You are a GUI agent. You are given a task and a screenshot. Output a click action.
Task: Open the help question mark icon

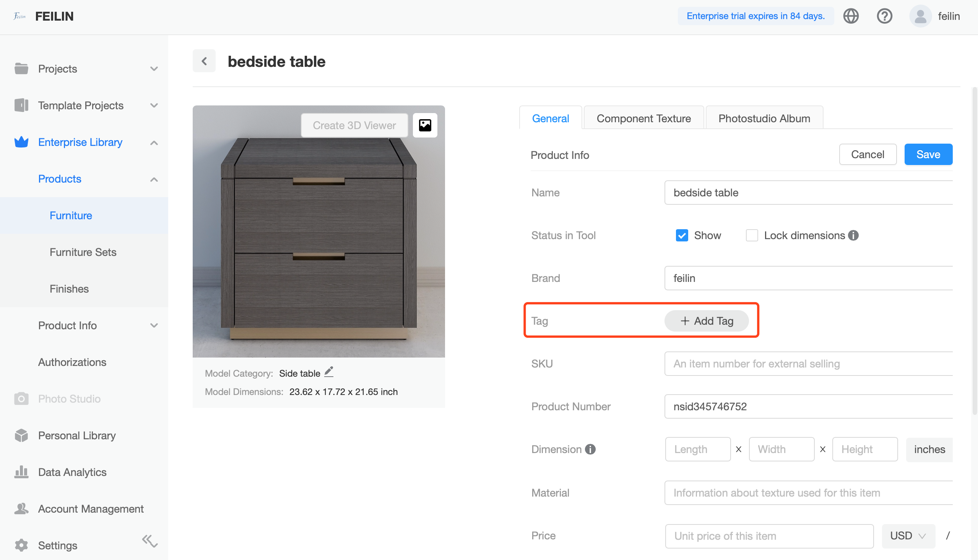[884, 16]
